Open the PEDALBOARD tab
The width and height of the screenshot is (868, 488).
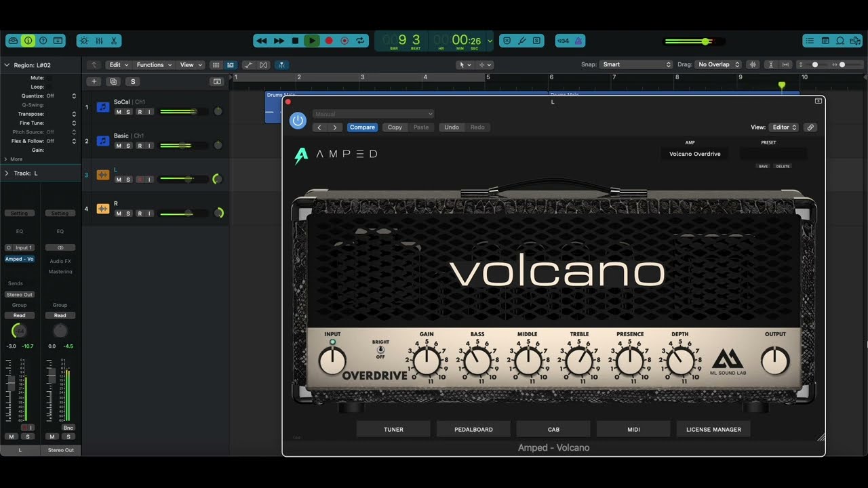click(x=473, y=429)
